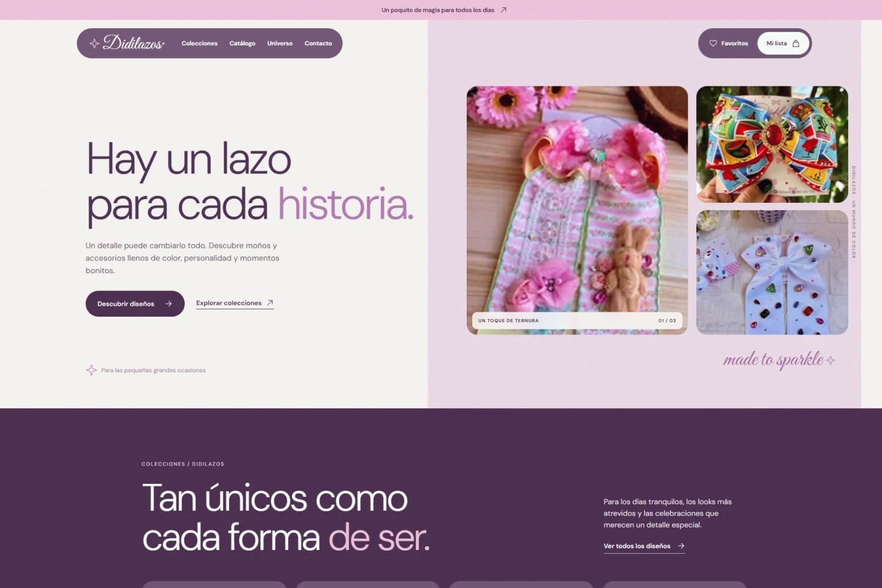Open the Contacto page
The height and width of the screenshot is (588, 882).
(318, 43)
